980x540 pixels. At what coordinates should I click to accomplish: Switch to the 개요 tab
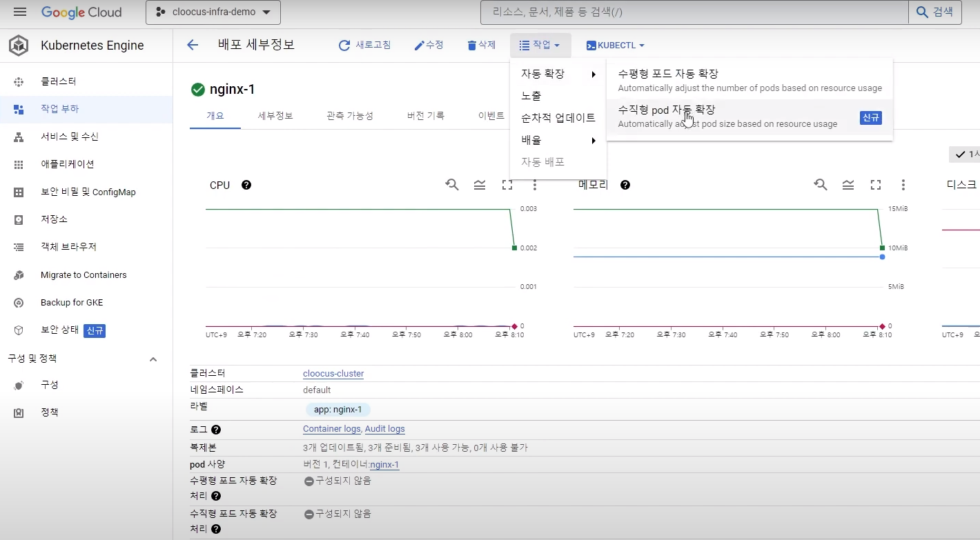tap(215, 115)
